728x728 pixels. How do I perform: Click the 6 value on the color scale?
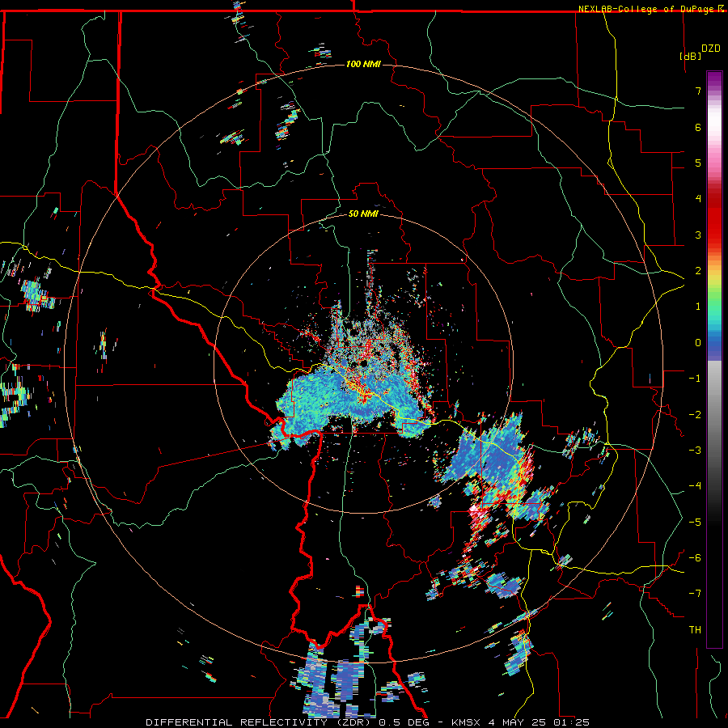pyautogui.click(x=698, y=127)
